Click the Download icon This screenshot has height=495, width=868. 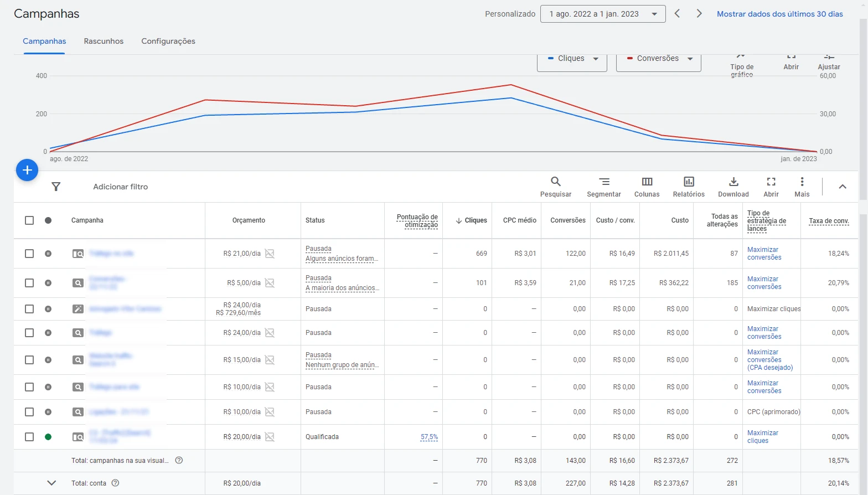[x=733, y=182]
